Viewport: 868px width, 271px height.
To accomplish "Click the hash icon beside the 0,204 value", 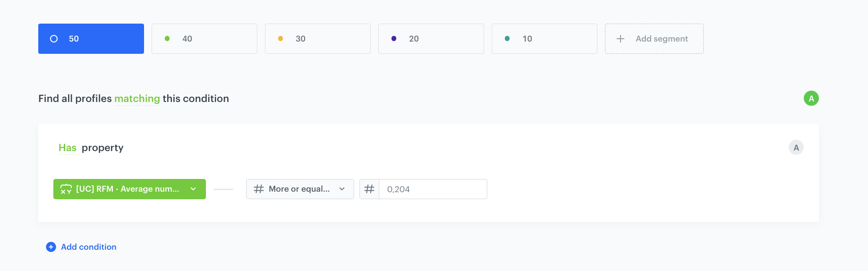I will 369,189.
